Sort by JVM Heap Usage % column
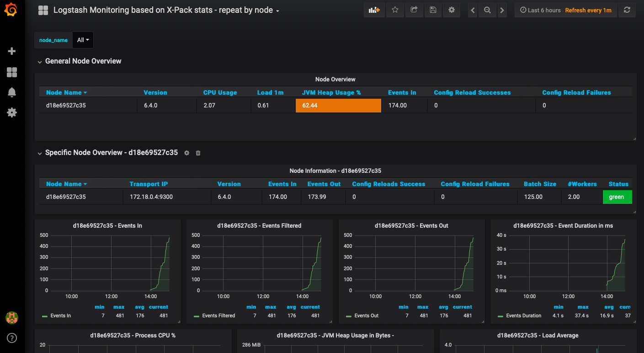 (331, 92)
